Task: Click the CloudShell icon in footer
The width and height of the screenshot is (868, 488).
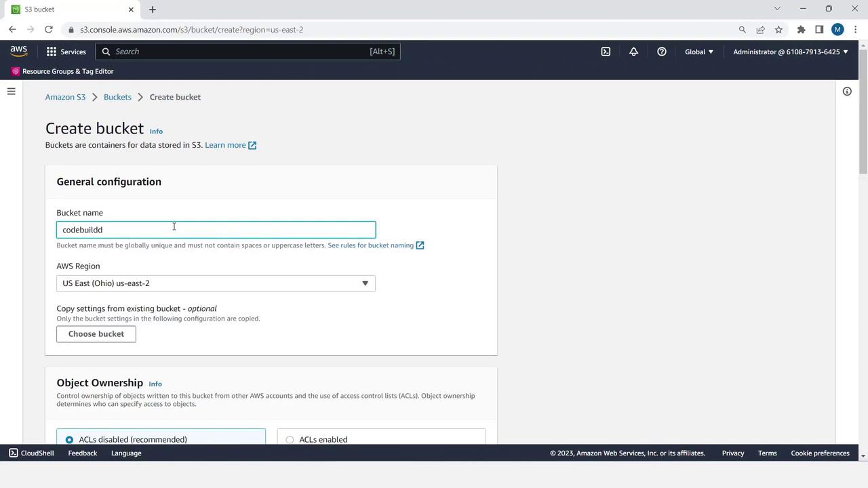Action: (14, 453)
